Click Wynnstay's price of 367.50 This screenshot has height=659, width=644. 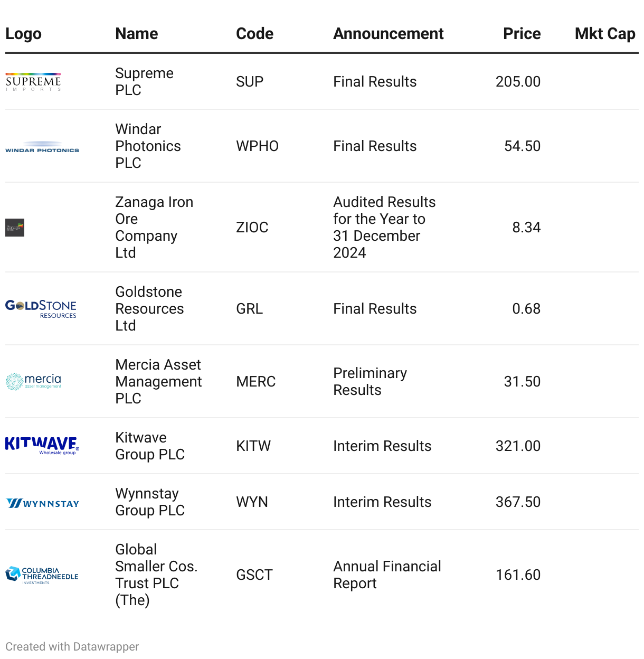coord(518,502)
